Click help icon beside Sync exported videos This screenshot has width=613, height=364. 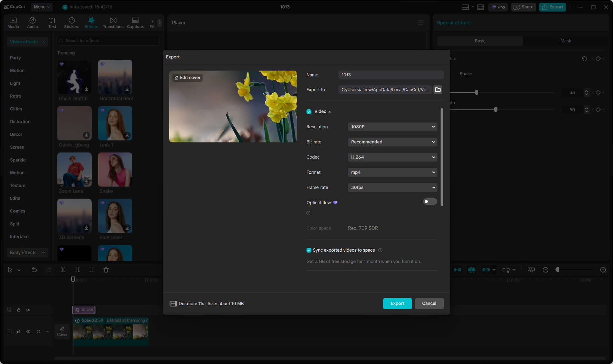pos(380,250)
